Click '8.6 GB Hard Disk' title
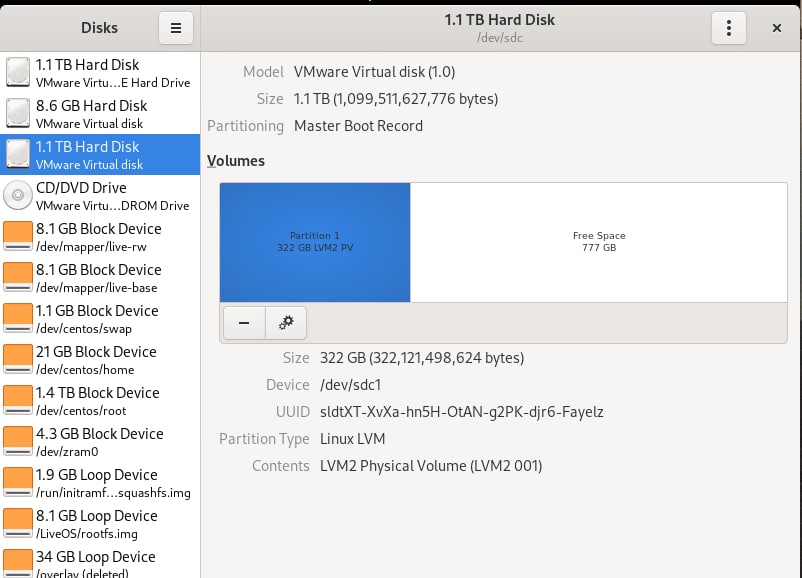 [x=92, y=106]
